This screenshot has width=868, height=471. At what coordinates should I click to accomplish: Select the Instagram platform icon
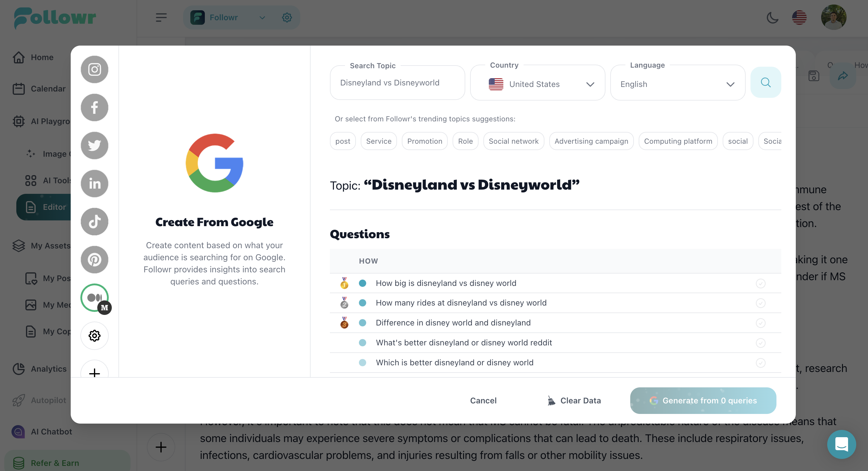94,69
